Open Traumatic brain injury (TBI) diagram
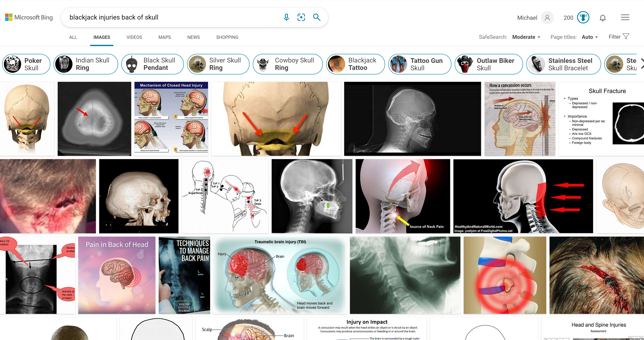The image size is (644, 340). tap(280, 275)
